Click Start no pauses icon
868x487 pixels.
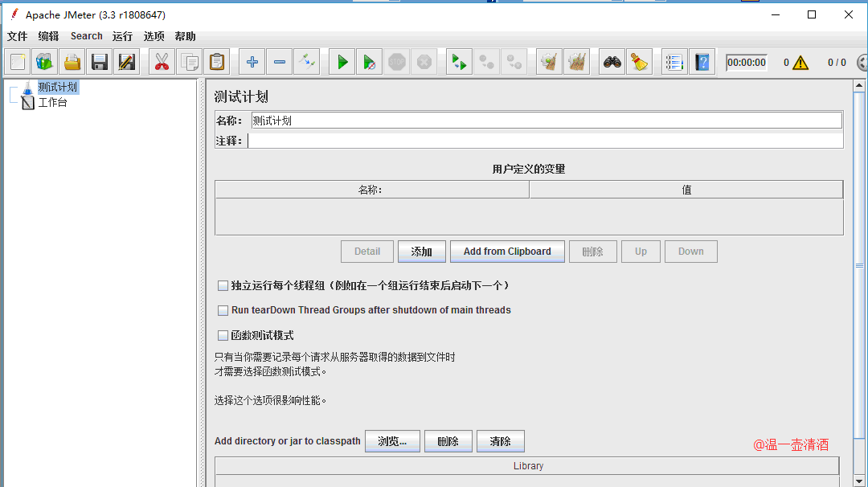(370, 62)
